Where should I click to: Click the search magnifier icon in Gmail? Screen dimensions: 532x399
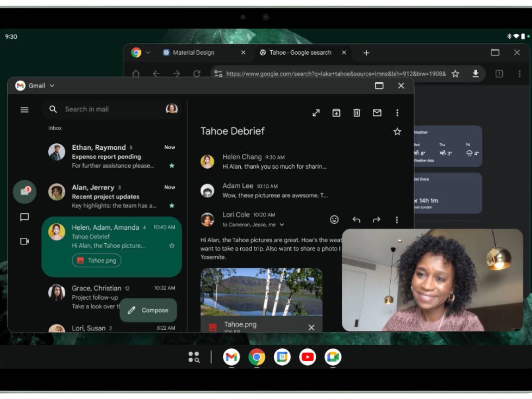[x=53, y=109]
